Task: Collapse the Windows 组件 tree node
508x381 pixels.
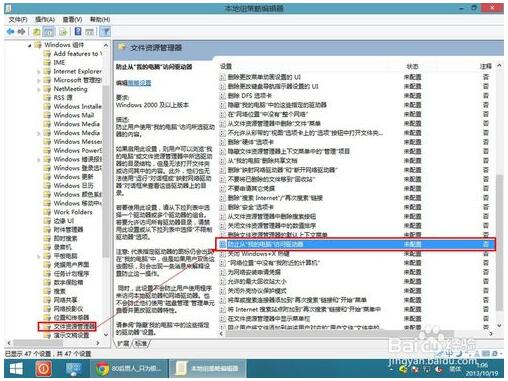Action: coord(30,45)
